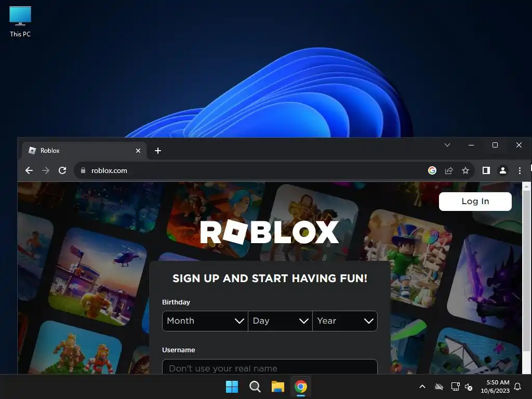Click Chrome icon in taskbar

301,387
